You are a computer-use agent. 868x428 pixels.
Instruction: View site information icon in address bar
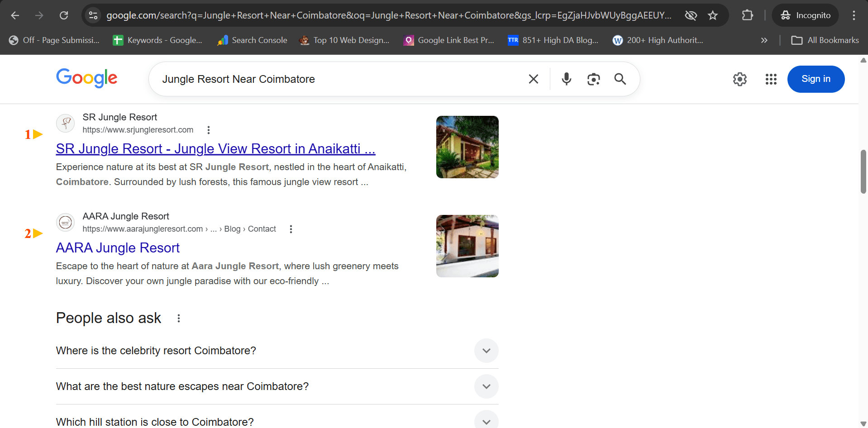coord(93,15)
